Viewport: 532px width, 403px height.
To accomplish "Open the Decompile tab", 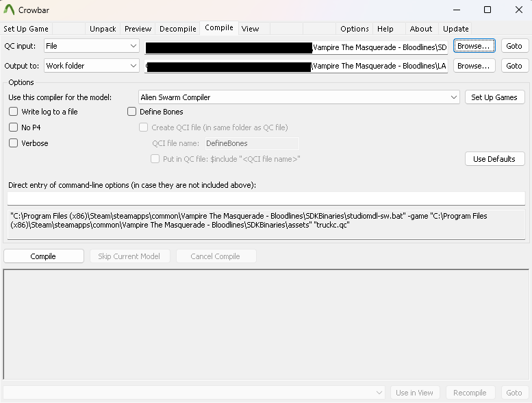I will 178,29.
